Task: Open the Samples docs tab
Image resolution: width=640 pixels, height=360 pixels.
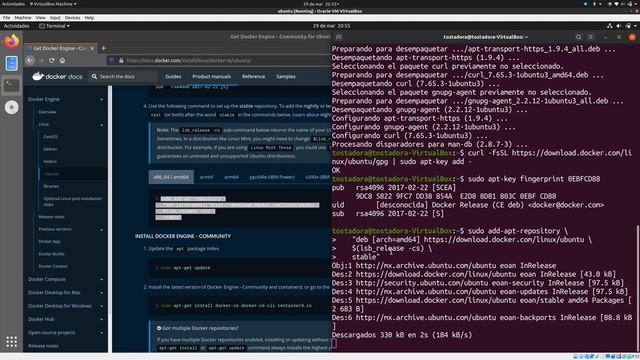Action: [286, 76]
